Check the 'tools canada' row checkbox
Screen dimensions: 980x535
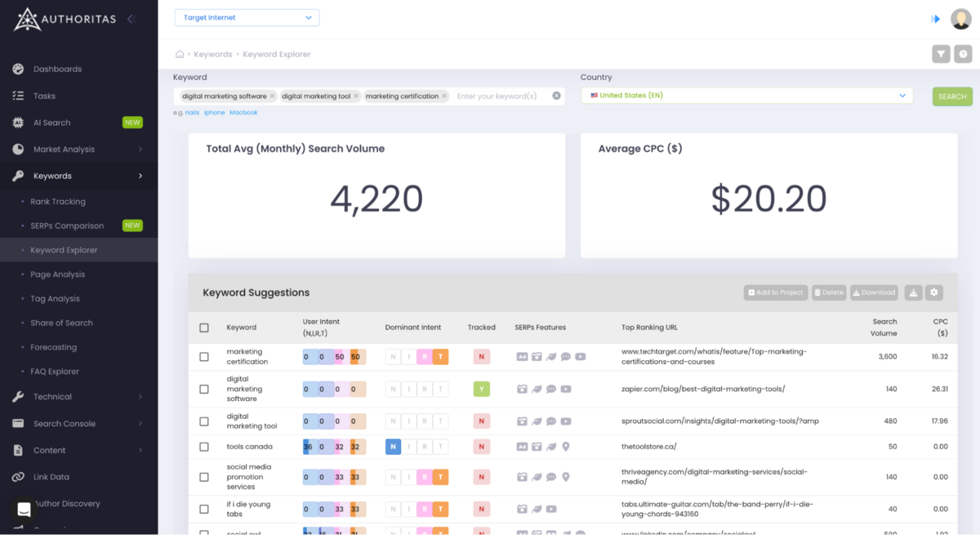click(204, 447)
